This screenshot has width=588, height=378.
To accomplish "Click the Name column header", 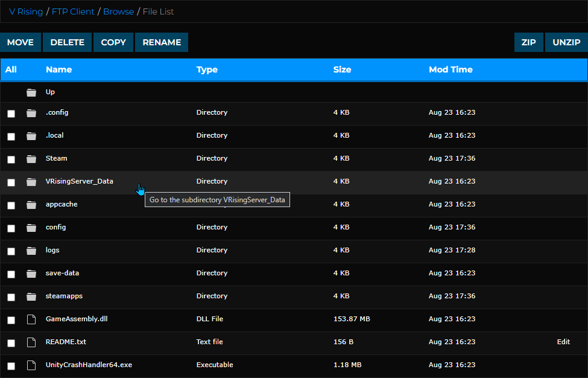I will (58, 69).
